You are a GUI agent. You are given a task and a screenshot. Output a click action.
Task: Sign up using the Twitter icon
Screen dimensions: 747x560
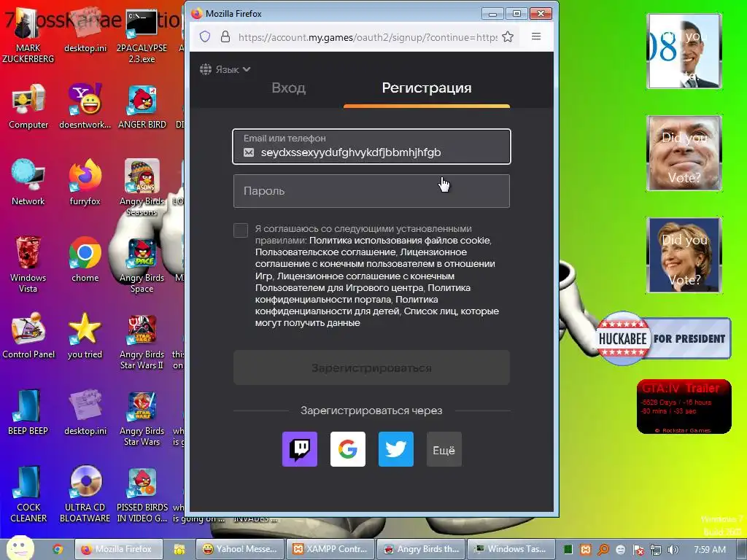click(x=396, y=449)
